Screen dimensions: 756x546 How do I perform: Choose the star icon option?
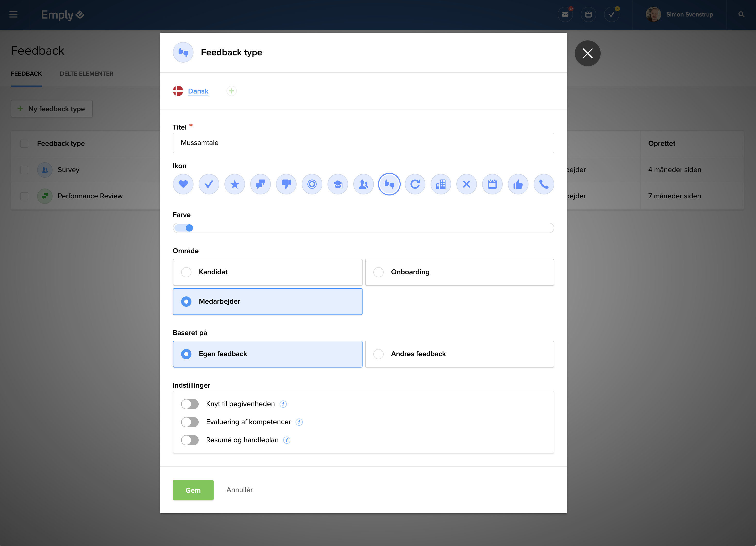235,184
